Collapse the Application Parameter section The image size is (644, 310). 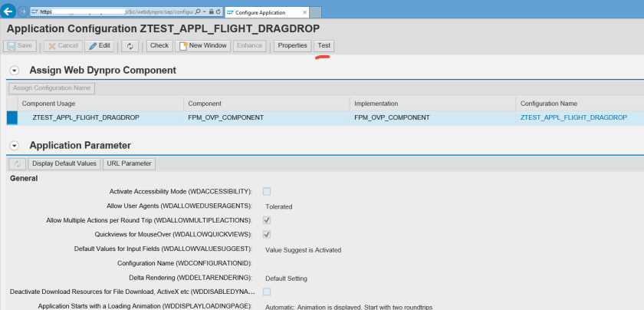click(x=15, y=146)
